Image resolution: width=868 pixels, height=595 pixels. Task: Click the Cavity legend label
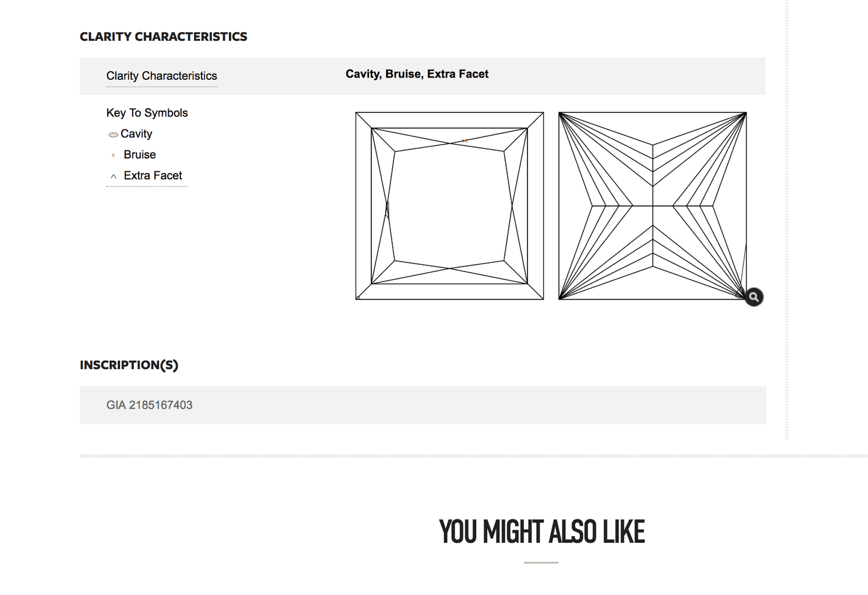click(x=136, y=134)
